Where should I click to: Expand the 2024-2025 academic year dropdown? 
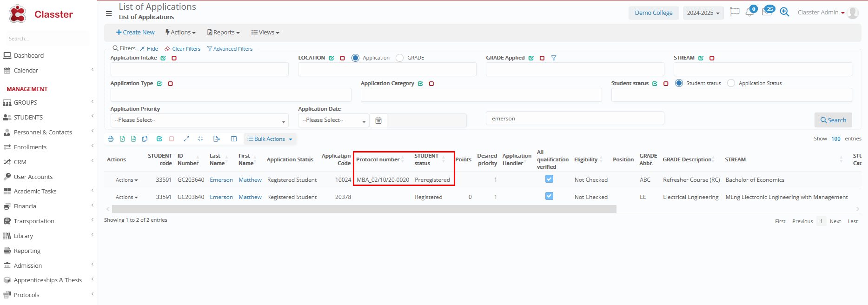coord(703,13)
